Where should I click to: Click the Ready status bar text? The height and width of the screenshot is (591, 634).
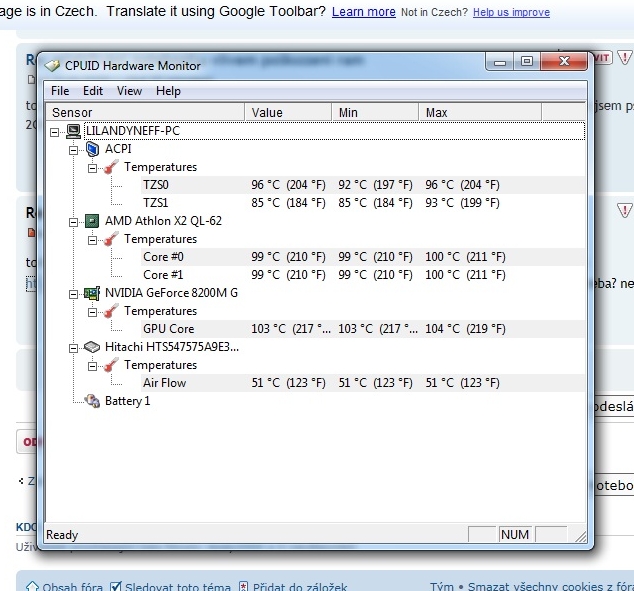click(62, 535)
